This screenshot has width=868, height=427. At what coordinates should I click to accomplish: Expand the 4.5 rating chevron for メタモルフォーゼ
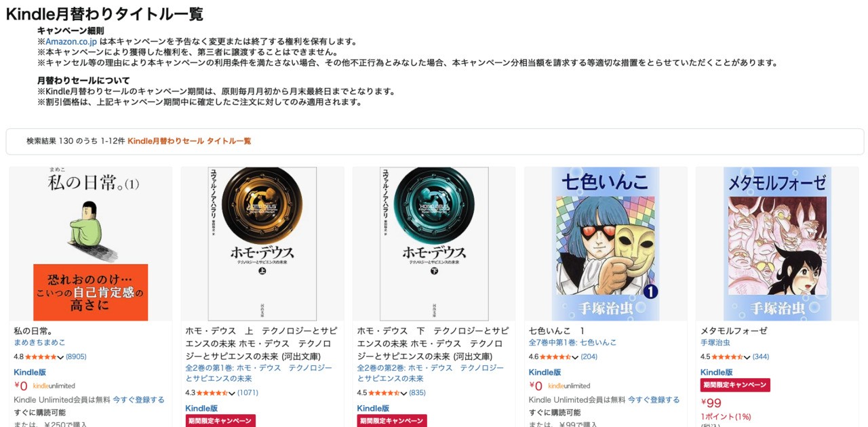tap(747, 357)
